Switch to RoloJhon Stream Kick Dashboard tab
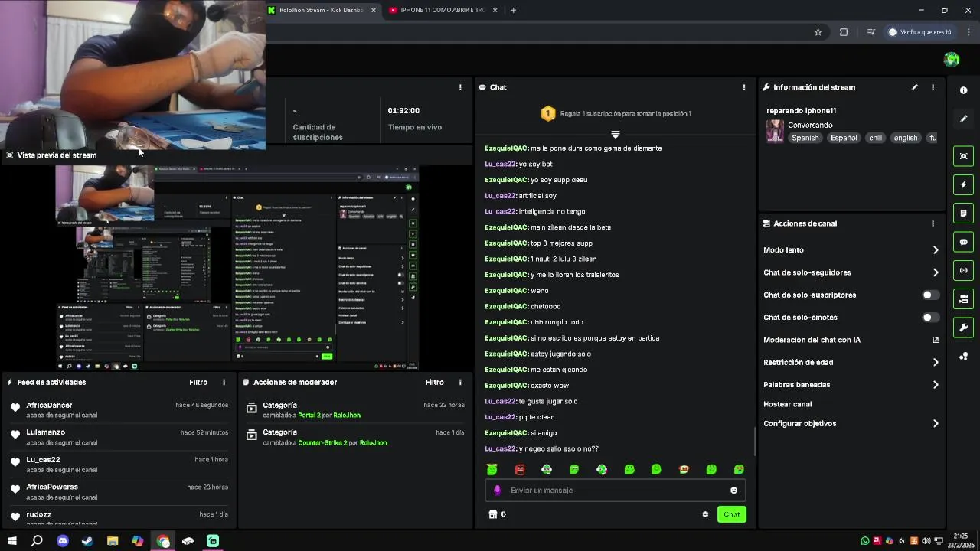Screen dimensions: 980x551 click(322, 10)
